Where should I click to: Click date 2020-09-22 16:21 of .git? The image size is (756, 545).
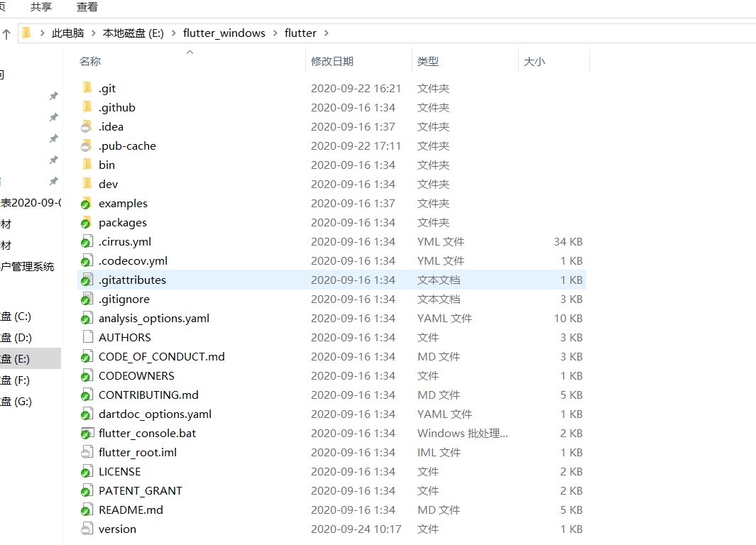pyautogui.click(x=356, y=88)
